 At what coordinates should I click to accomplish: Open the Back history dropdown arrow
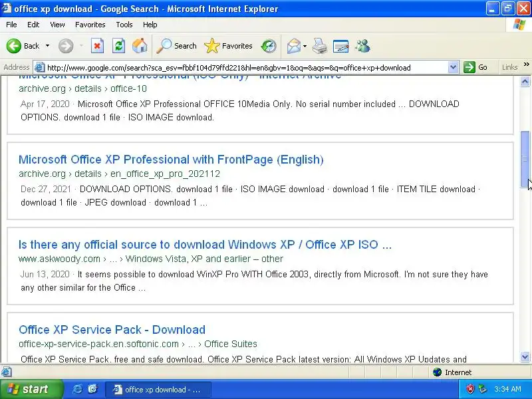(47, 46)
